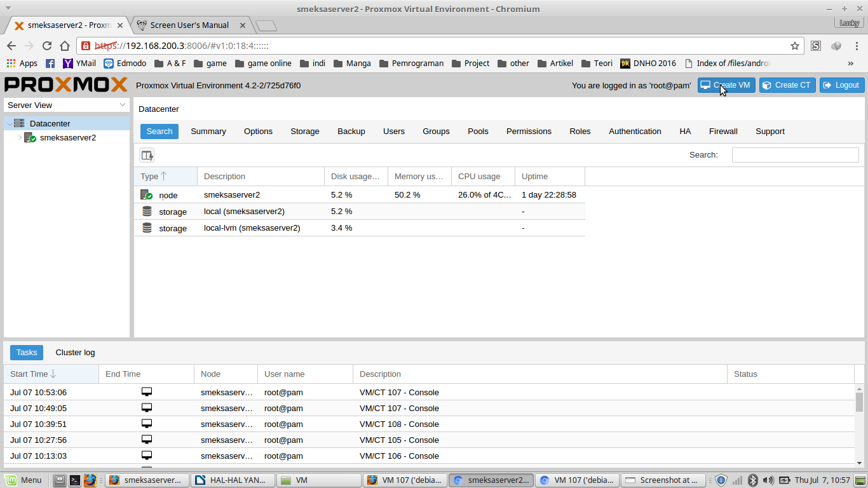The image size is (868, 488).
Task: Open the Permissions tab
Action: click(529, 132)
